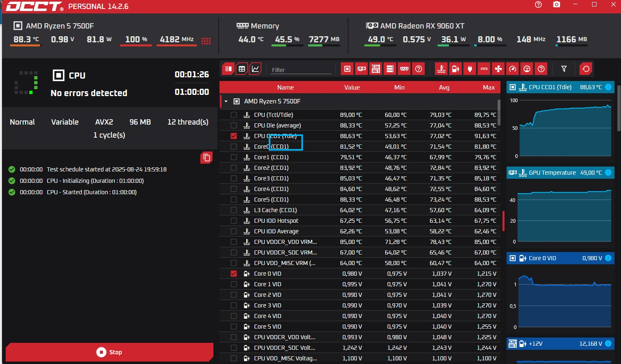The image size is (621, 364).
Task: Check the Core 3 VID checkbox
Action: (x=234, y=305)
